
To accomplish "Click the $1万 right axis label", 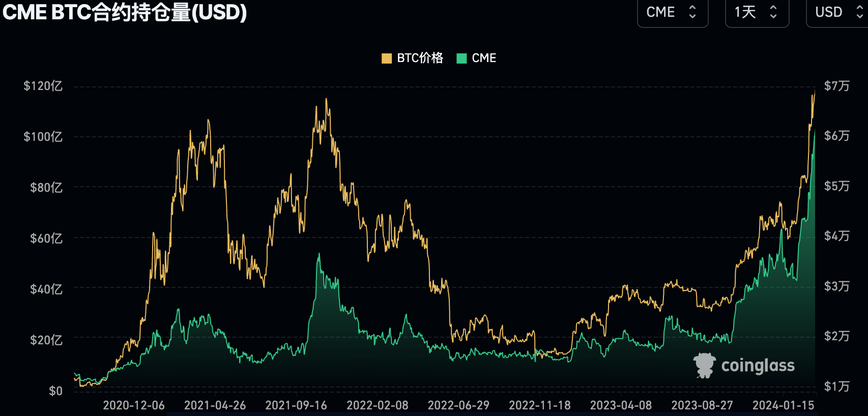I will point(837,387).
